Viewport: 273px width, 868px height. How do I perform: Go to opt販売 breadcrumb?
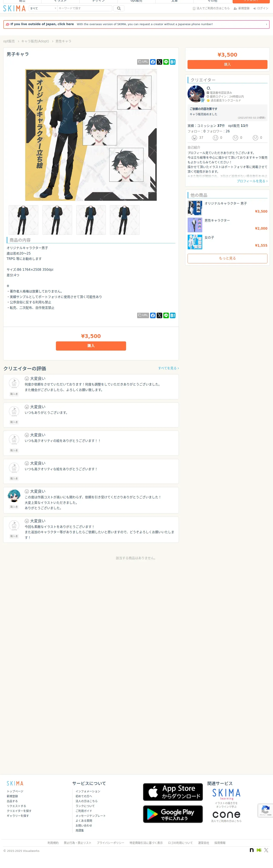[x=9, y=41]
